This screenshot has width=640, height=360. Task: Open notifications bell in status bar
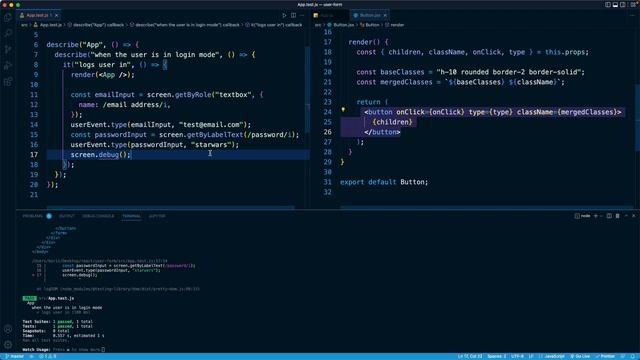pos(633,356)
